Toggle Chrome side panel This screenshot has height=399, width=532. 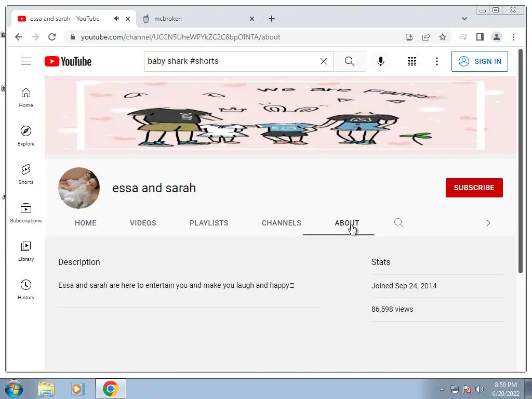point(480,37)
